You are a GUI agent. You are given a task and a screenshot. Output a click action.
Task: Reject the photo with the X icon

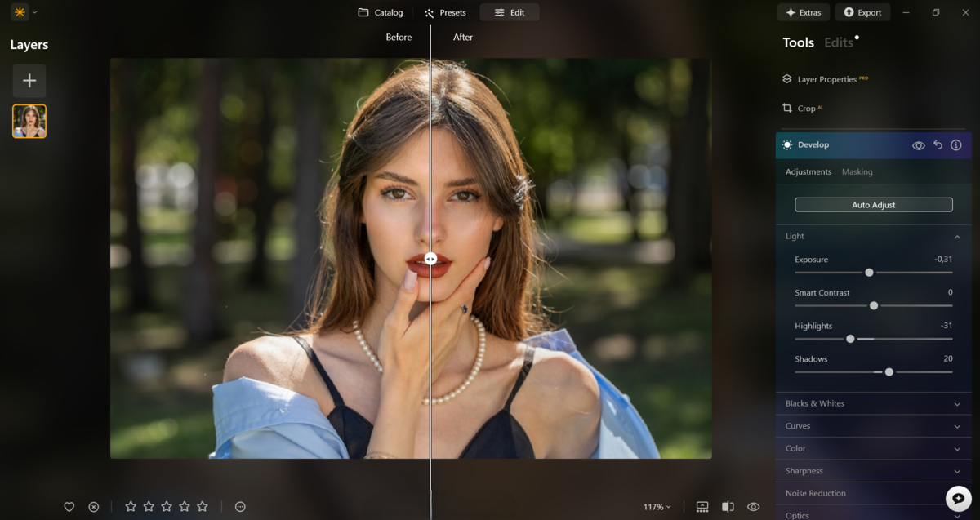[x=93, y=507]
